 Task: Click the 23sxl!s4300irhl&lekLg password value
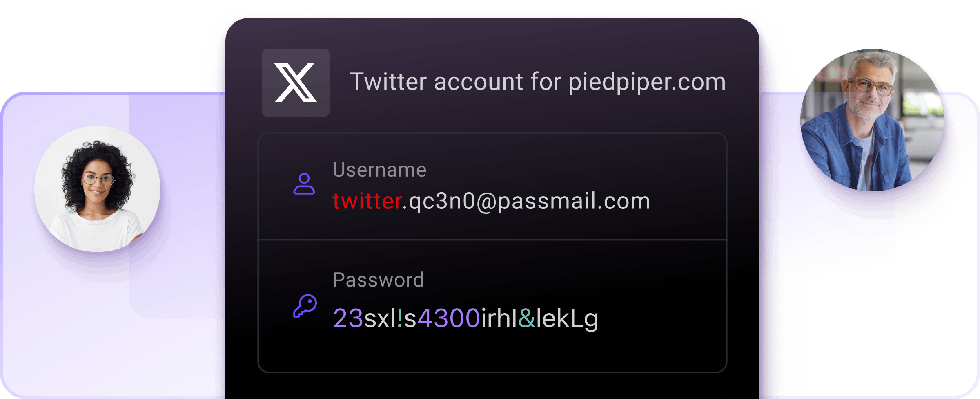click(x=466, y=318)
